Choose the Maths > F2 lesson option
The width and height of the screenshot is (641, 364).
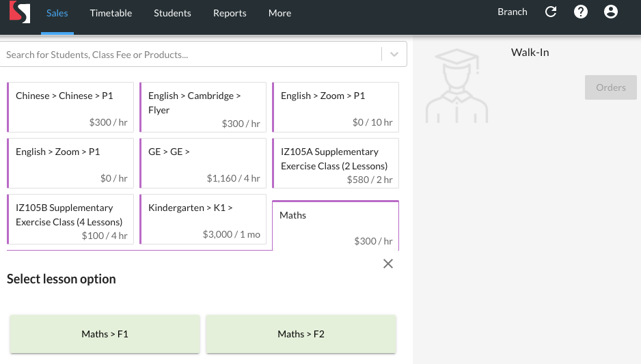pyautogui.click(x=301, y=334)
